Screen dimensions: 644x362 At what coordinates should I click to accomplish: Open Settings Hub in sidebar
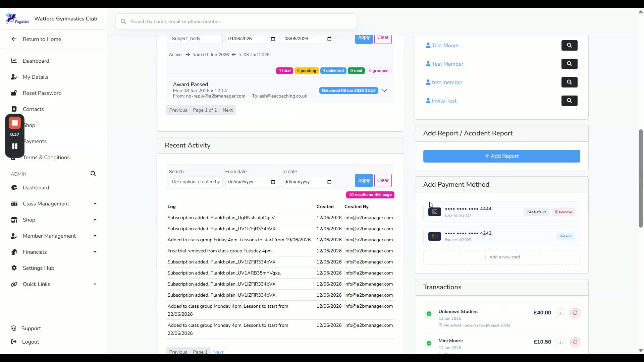[38, 268]
